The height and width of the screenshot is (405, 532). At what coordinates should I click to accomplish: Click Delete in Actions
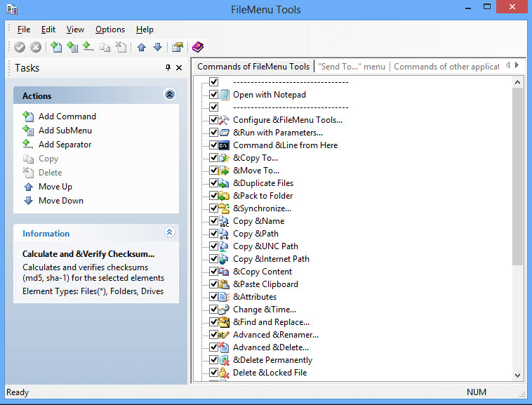pyautogui.click(x=51, y=173)
